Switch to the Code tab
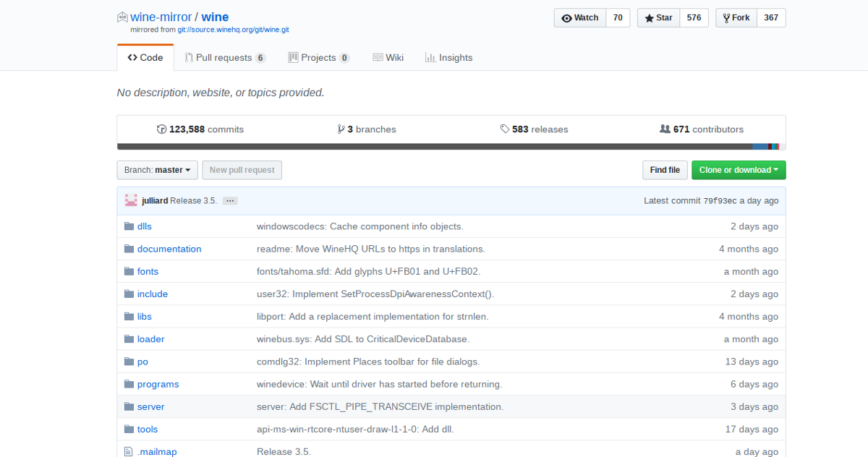Image resolution: width=868 pixels, height=457 pixels. click(145, 57)
